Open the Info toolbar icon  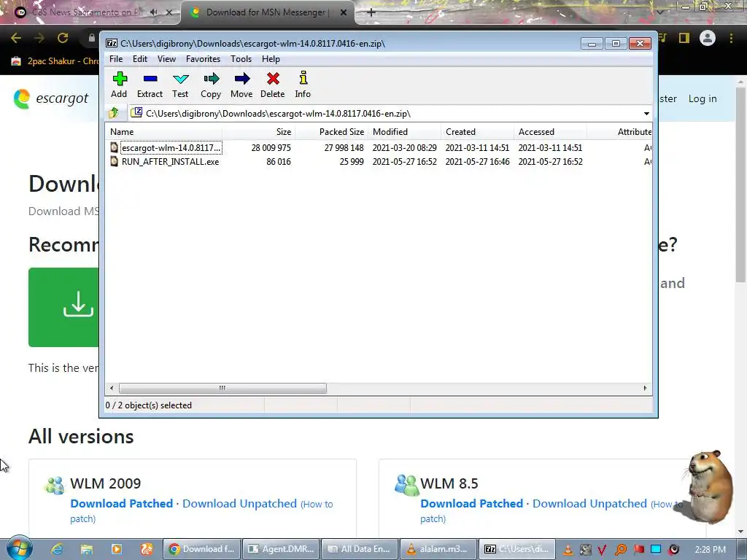click(x=303, y=85)
